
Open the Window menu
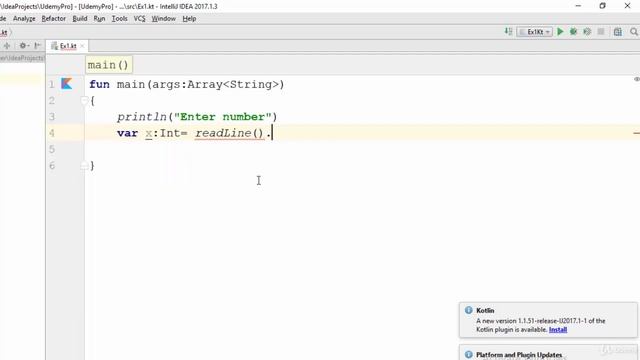click(163, 18)
